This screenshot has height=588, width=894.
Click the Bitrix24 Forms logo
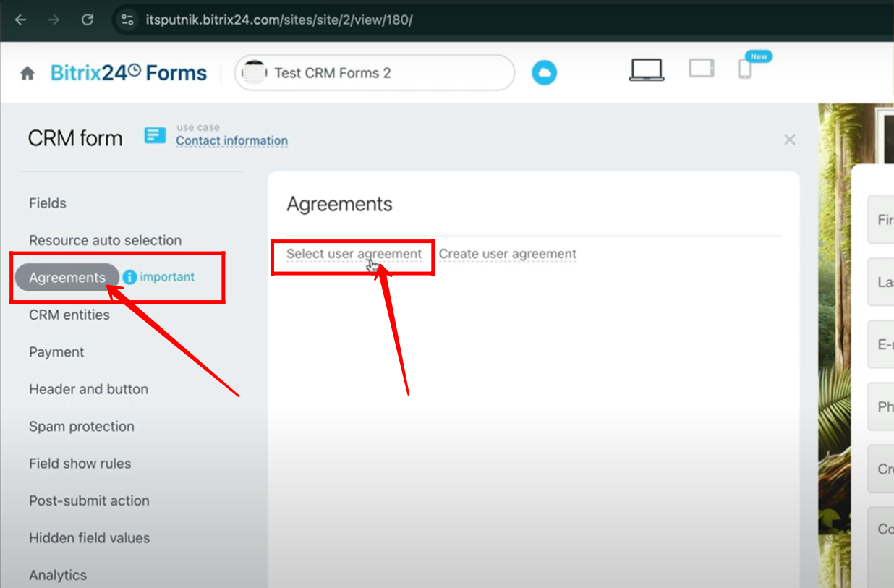pos(129,73)
